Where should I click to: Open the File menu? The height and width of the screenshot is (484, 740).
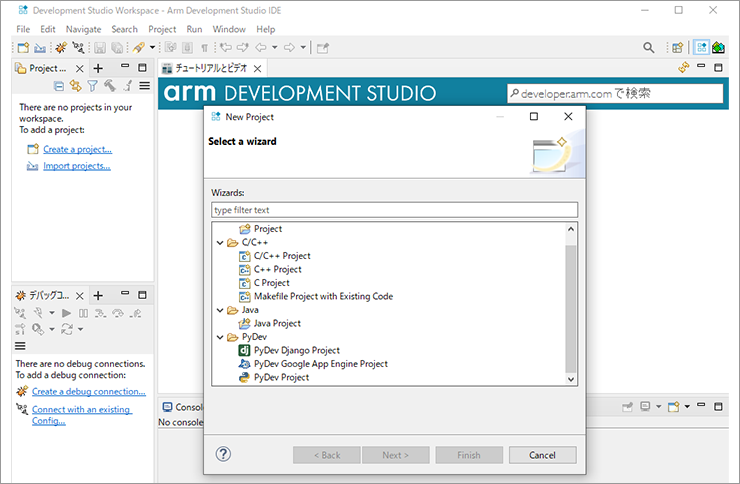(23, 29)
